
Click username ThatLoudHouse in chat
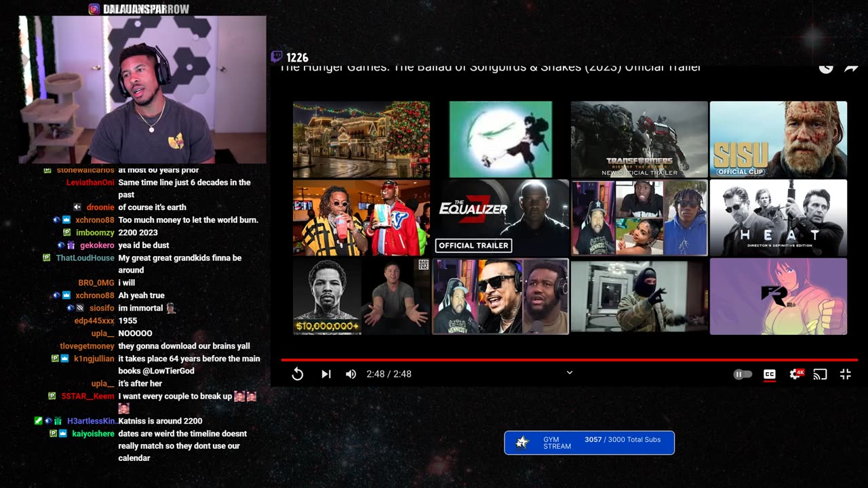pyautogui.click(x=85, y=258)
